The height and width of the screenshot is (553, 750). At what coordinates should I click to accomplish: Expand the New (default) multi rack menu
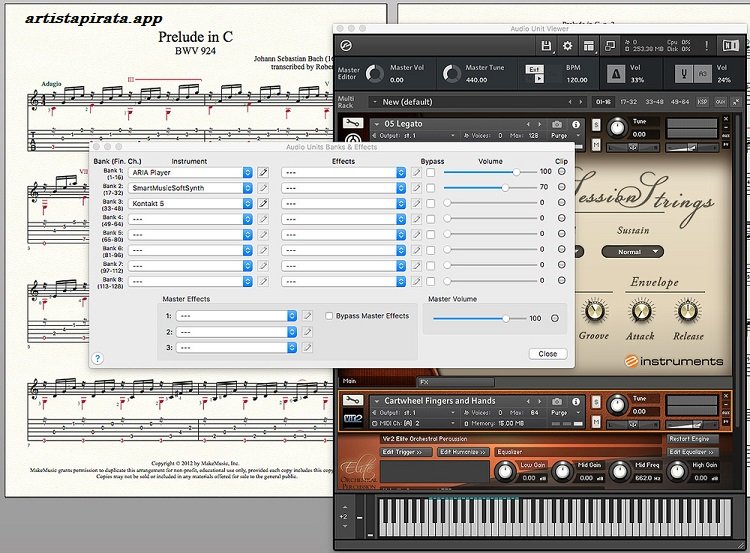point(373,102)
